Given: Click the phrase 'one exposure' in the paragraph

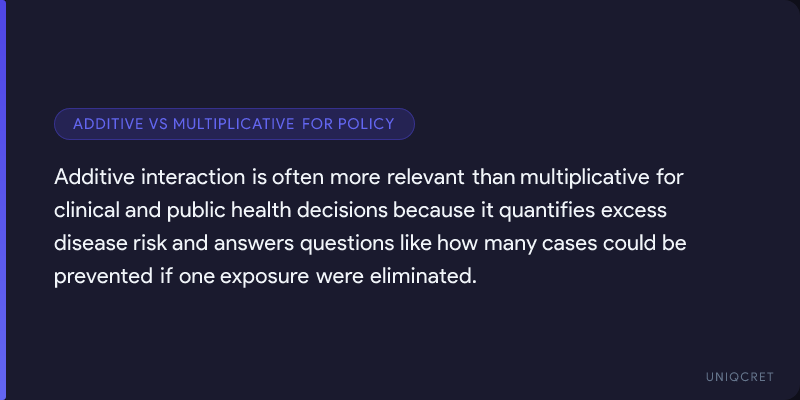Looking at the screenshot, I should pyautogui.click(x=235, y=275).
